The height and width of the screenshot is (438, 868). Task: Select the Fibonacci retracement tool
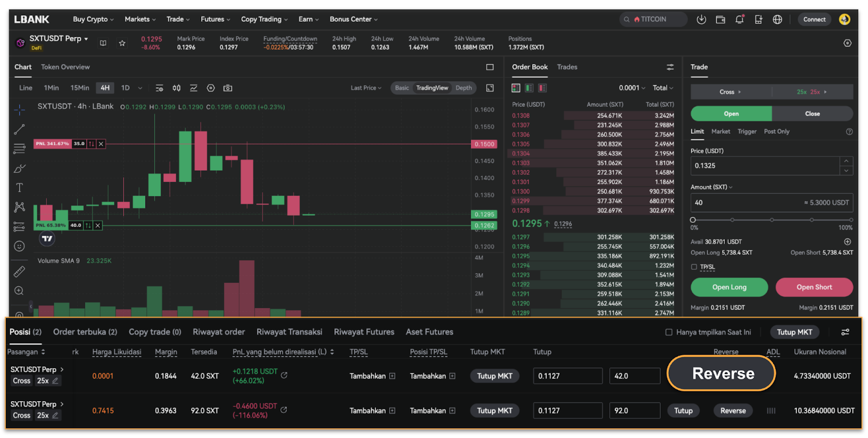[x=20, y=149]
